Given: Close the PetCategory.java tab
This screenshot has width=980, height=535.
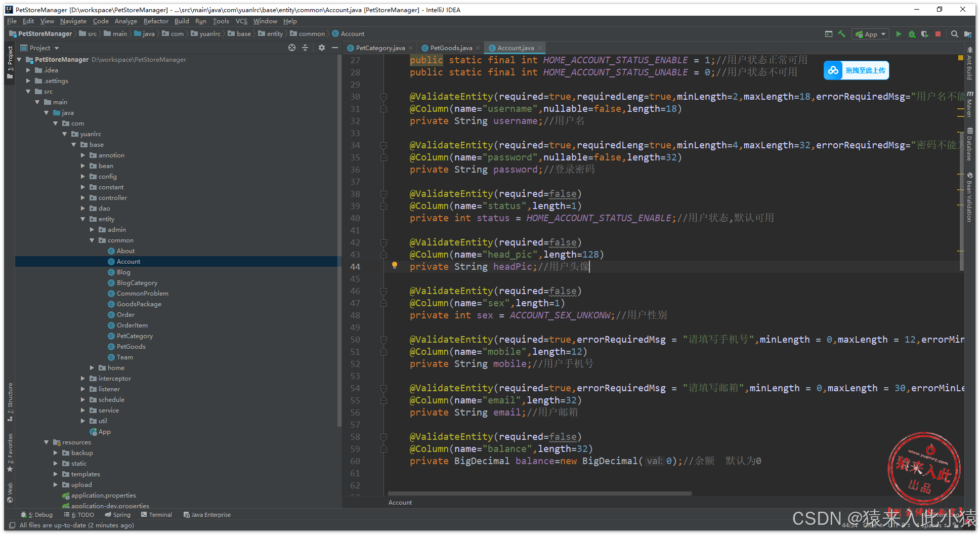Looking at the screenshot, I should 411,48.
